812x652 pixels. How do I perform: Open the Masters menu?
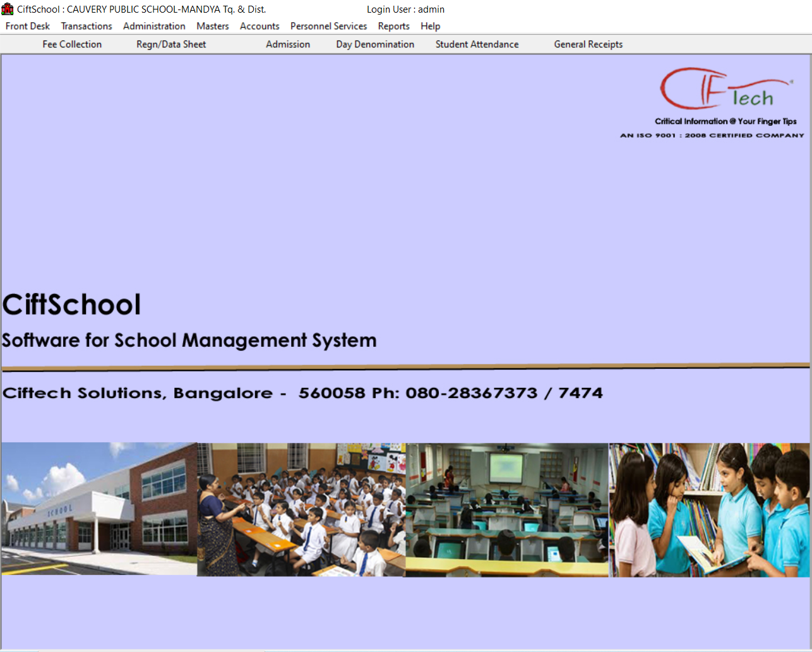point(213,26)
